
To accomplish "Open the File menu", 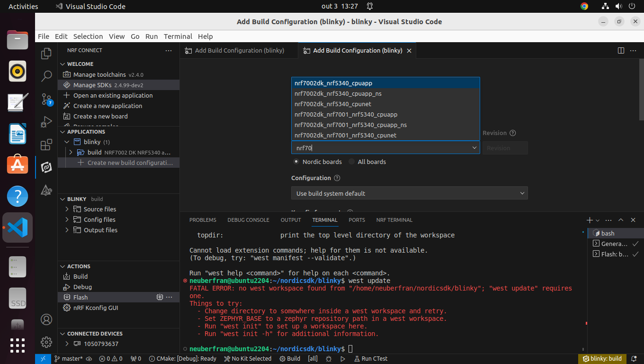I will [x=44, y=36].
